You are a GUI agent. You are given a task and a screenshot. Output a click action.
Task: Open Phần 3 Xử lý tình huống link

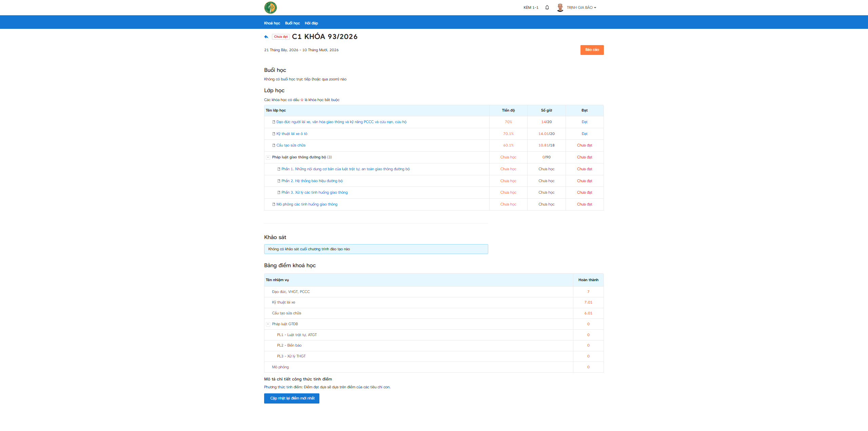click(314, 193)
